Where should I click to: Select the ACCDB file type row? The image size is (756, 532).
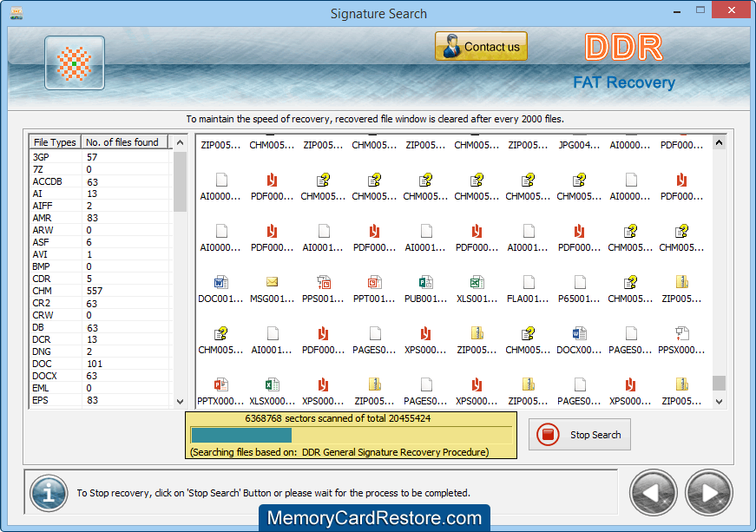101,181
